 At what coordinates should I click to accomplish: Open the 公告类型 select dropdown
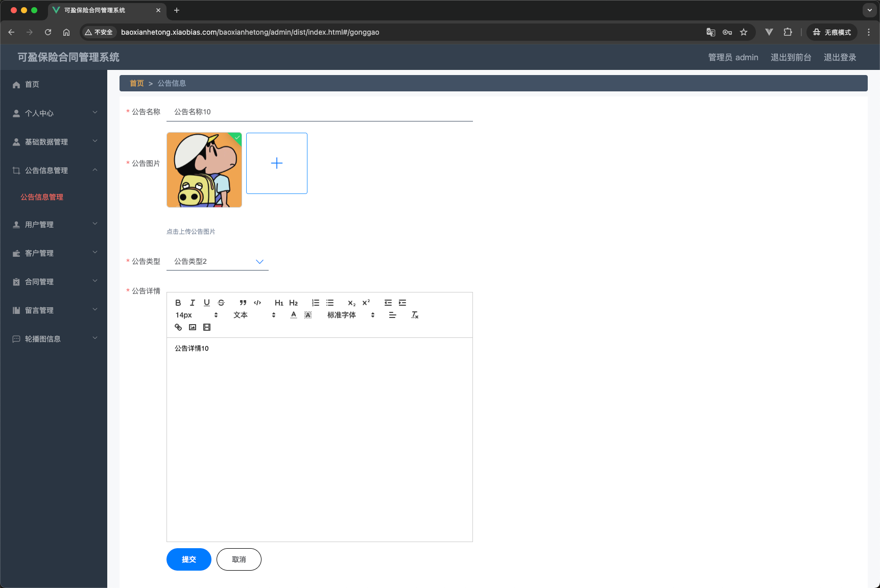218,261
